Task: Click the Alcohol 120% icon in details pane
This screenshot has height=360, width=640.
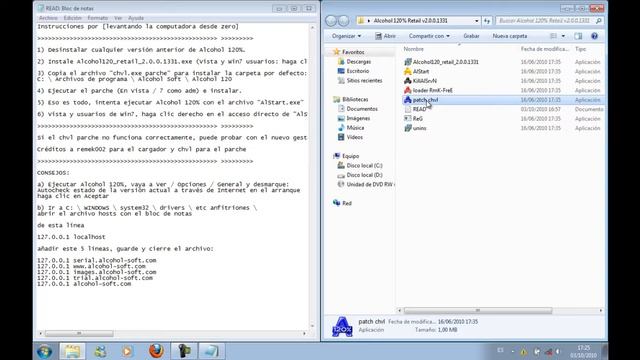Action: coord(342,326)
